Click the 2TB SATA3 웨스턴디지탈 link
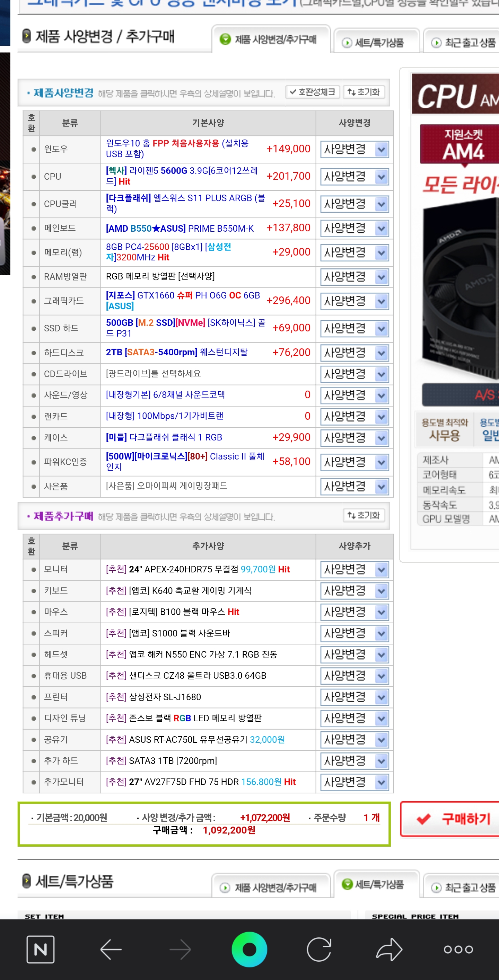 click(x=177, y=352)
